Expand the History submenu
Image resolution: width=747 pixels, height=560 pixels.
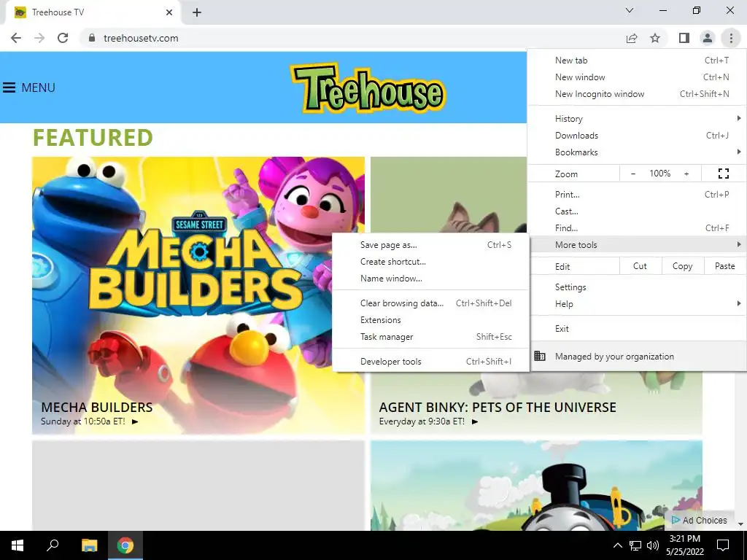pyautogui.click(x=637, y=119)
